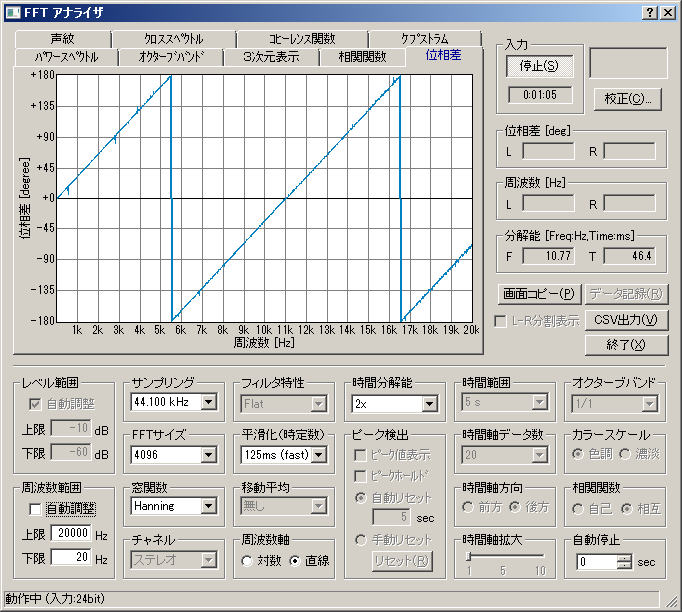Click status bar text 動作中 (入力:24bit)
682x612 pixels.
point(55,599)
